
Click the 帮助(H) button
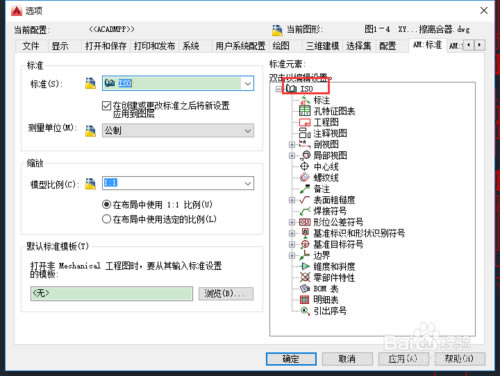coord(460,359)
